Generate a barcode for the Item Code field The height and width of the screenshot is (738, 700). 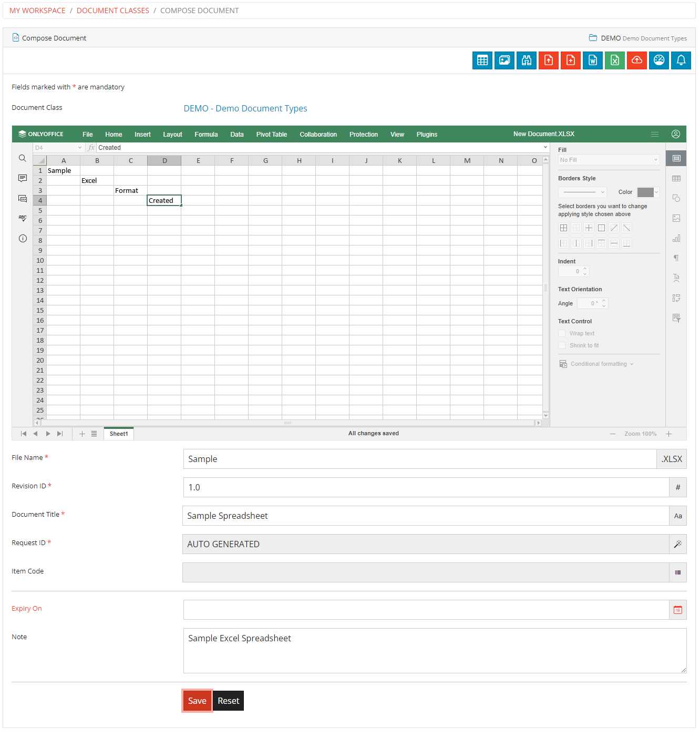678,572
